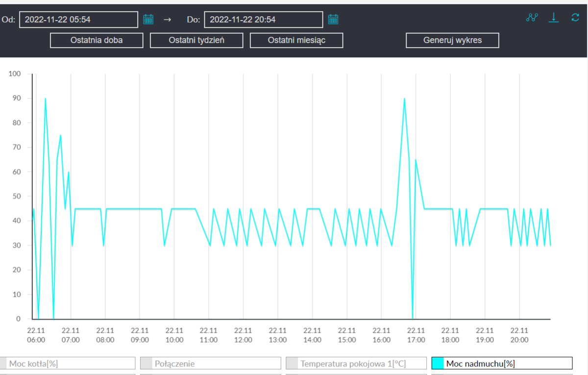This screenshot has width=588, height=375.
Task: Open the calendar picker for Do date
Action: tap(333, 20)
